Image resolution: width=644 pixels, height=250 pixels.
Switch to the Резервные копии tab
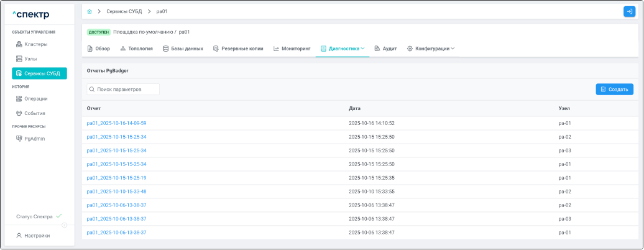click(238, 49)
